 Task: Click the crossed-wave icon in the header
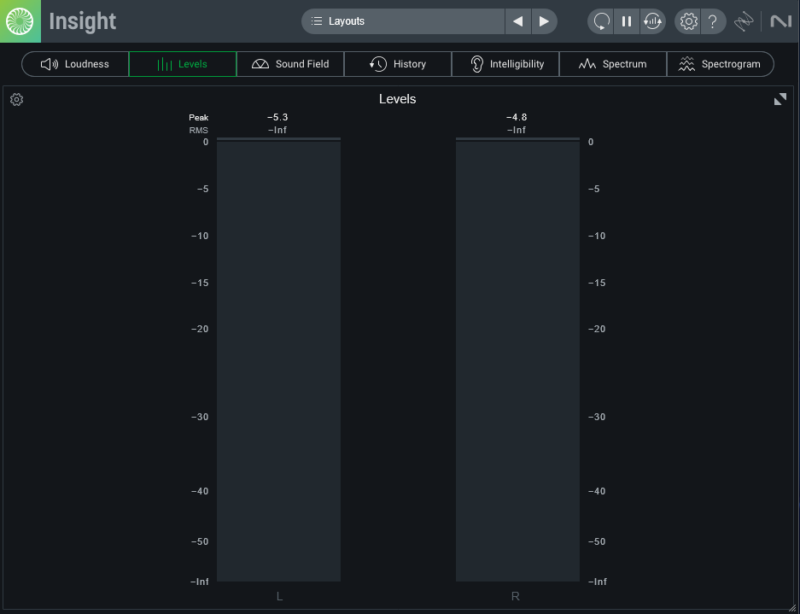743,21
